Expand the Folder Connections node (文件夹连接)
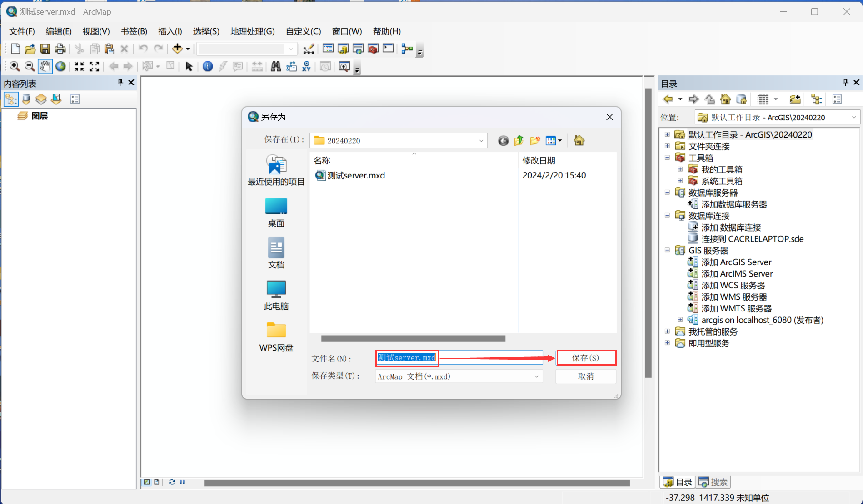 [x=667, y=146]
